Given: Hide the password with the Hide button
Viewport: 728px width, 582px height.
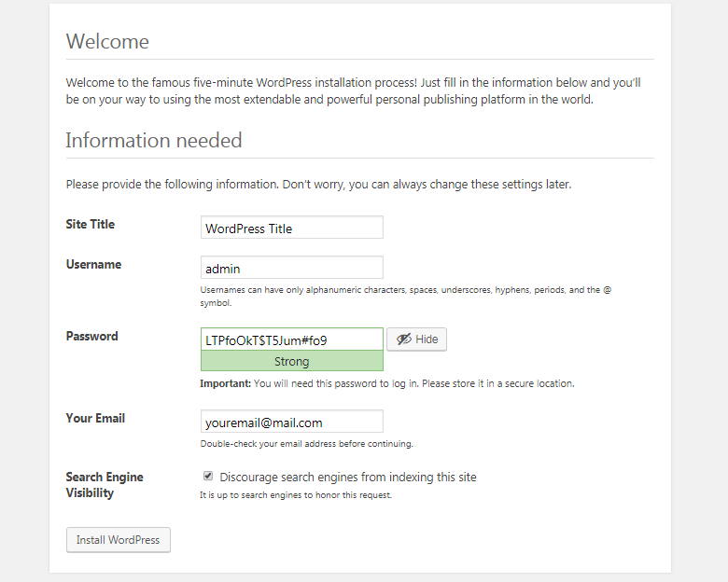Looking at the screenshot, I should [x=416, y=339].
